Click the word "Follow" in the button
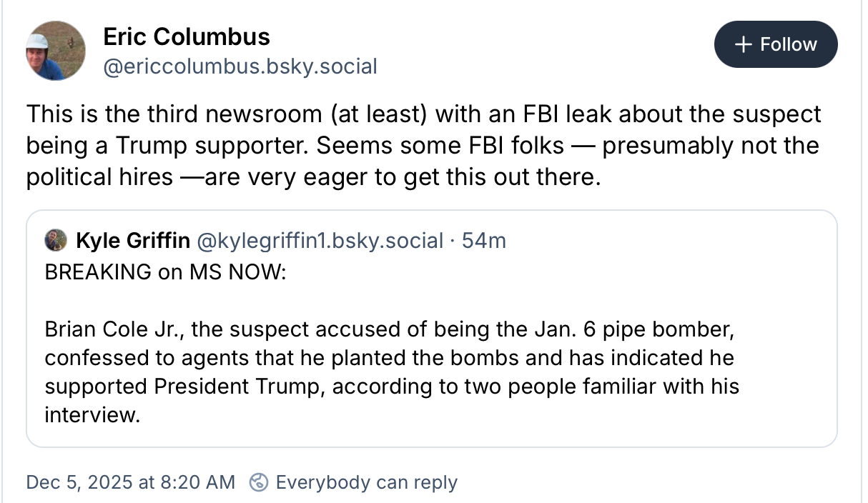This screenshot has height=503, width=868. click(x=788, y=44)
